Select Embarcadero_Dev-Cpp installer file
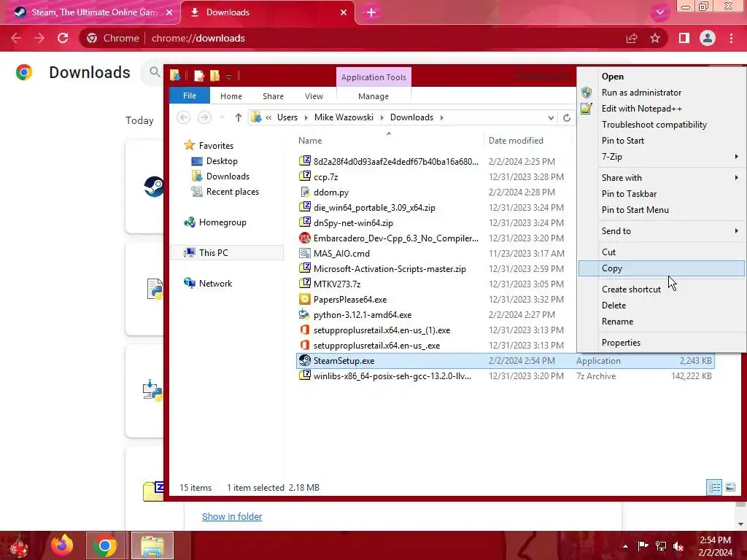The image size is (747, 560). 395,238
